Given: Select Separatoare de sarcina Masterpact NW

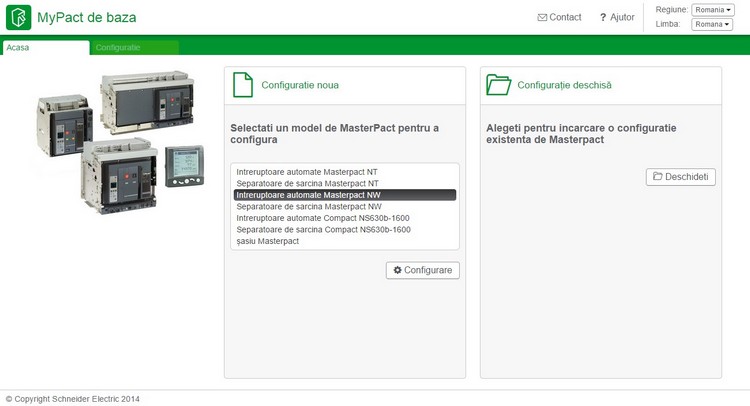Looking at the screenshot, I should (x=344, y=207).
